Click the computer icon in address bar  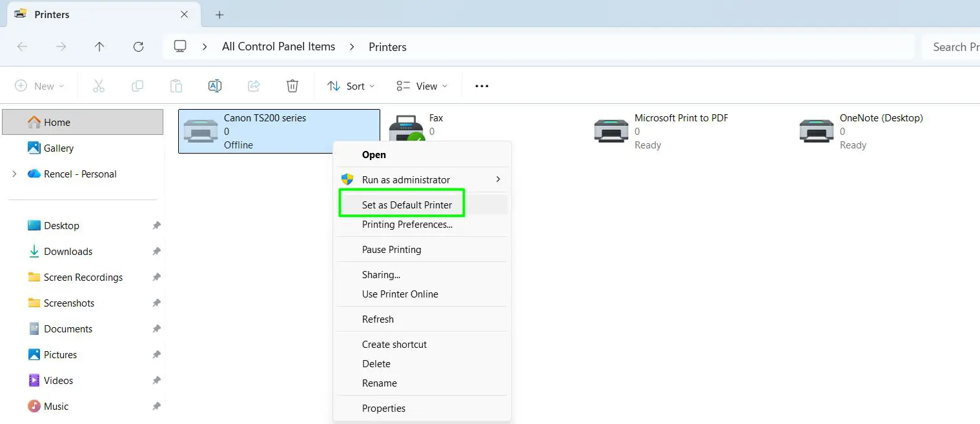(180, 46)
